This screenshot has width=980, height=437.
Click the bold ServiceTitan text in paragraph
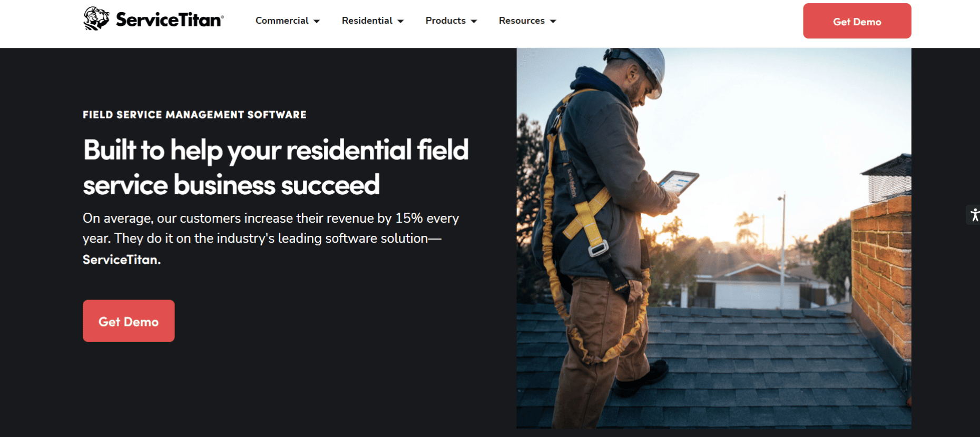122,260
